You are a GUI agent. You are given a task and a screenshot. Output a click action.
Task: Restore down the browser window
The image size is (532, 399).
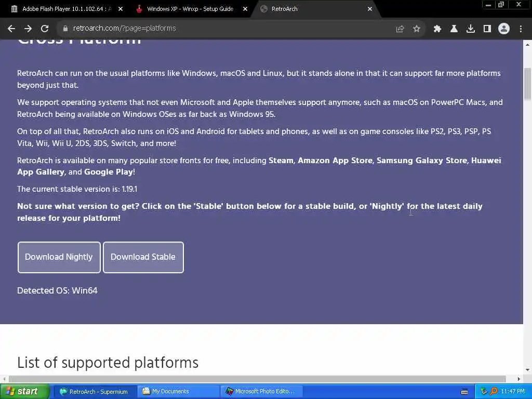[501, 5]
